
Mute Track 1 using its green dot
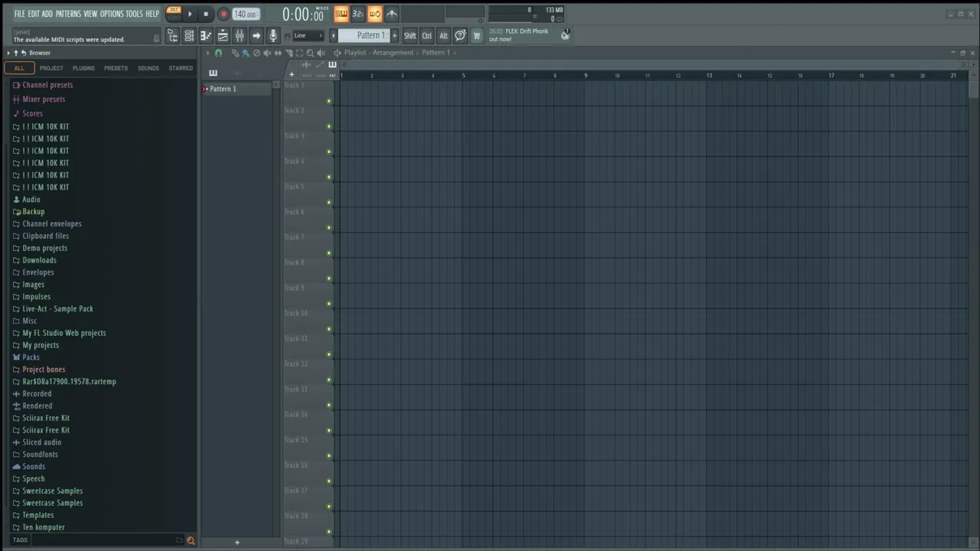pyautogui.click(x=329, y=101)
